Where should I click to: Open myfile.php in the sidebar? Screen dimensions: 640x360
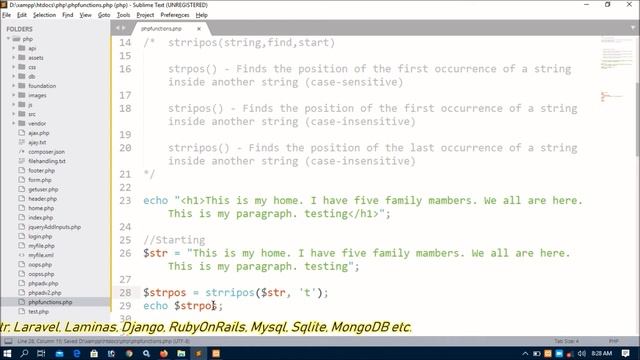[x=41, y=246]
